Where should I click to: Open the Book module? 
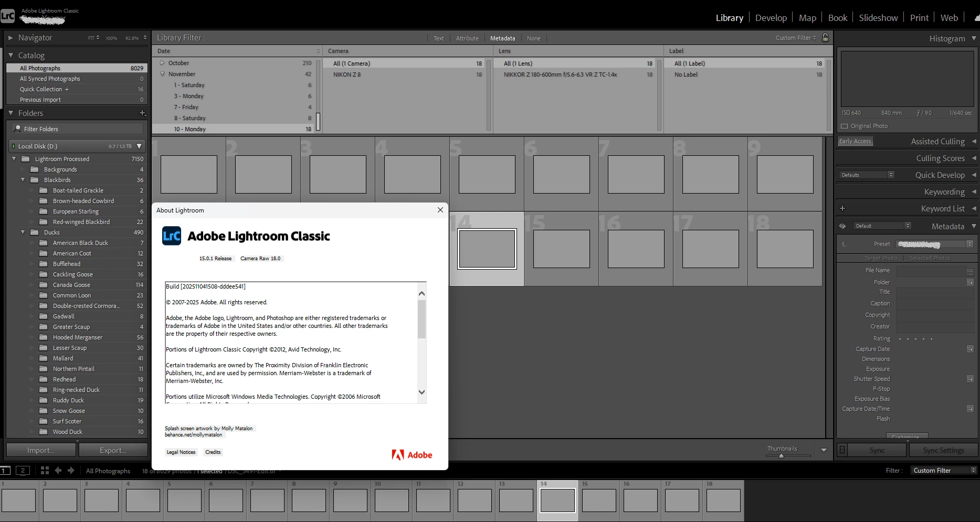tap(838, 18)
